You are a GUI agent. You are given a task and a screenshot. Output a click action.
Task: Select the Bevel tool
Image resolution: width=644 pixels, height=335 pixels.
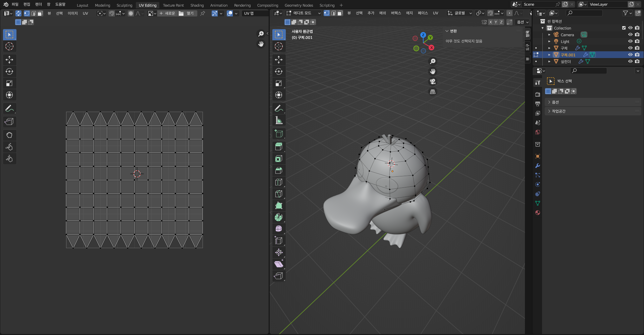(x=279, y=170)
